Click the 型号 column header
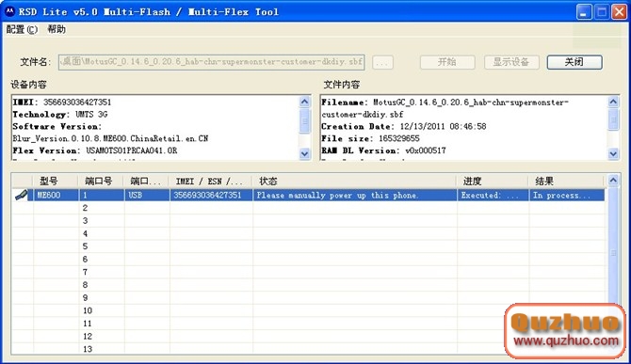This screenshot has height=364, width=631. [x=56, y=182]
